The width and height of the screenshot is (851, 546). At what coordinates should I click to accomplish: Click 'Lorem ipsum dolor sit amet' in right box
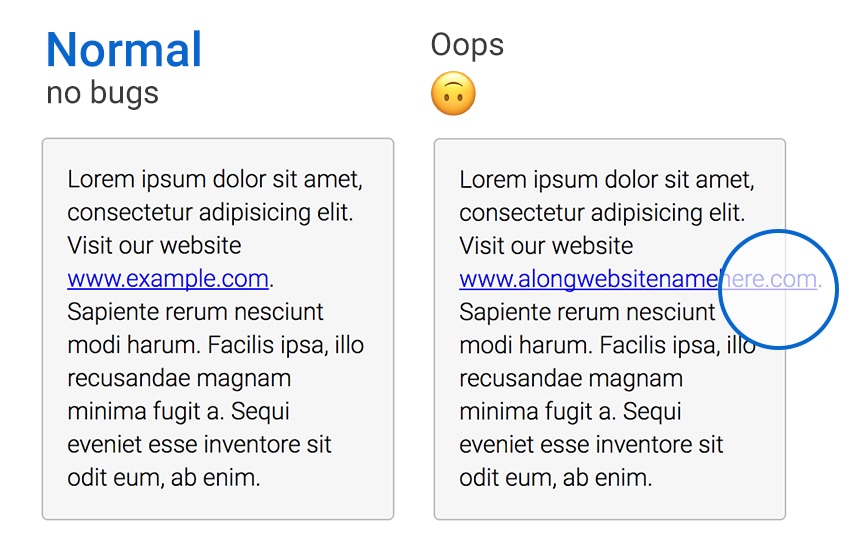coord(606,180)
